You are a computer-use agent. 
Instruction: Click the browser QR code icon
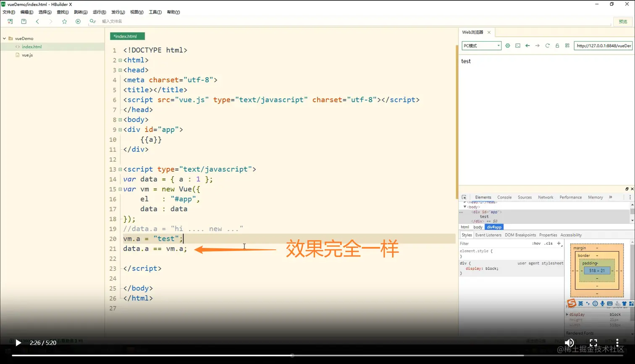click(x=567, y=46)
